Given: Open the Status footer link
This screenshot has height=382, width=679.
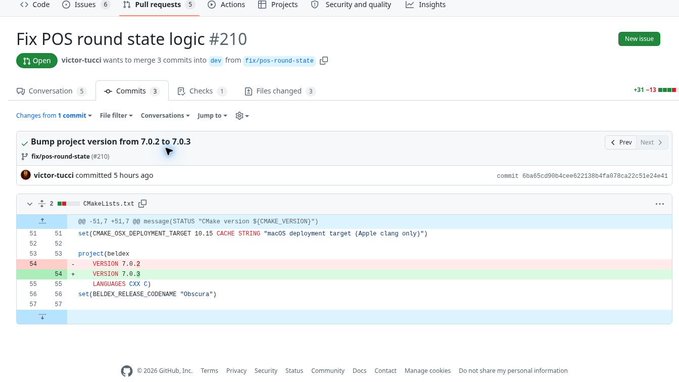Looking at the screenshot, I should (x=294, y=371).
